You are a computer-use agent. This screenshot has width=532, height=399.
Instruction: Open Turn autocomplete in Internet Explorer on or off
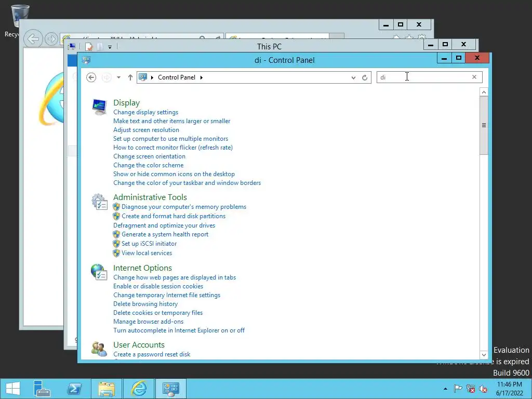179,330
